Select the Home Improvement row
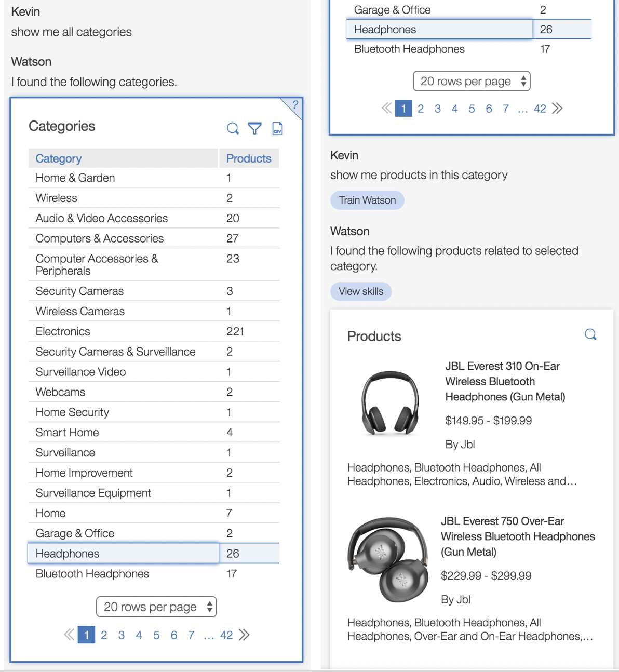 (x=154, y=473)
